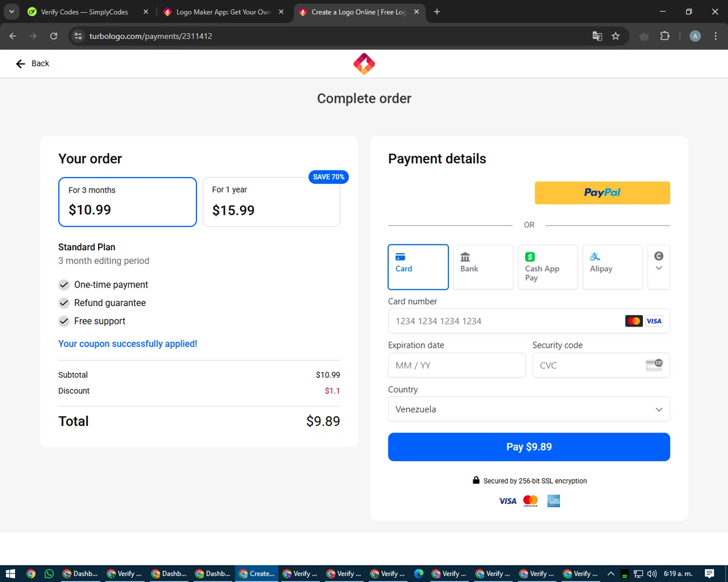The image size is (728, 582).
Task: Open the Extensions puzzle icon
Action: (x=665, y=36)
